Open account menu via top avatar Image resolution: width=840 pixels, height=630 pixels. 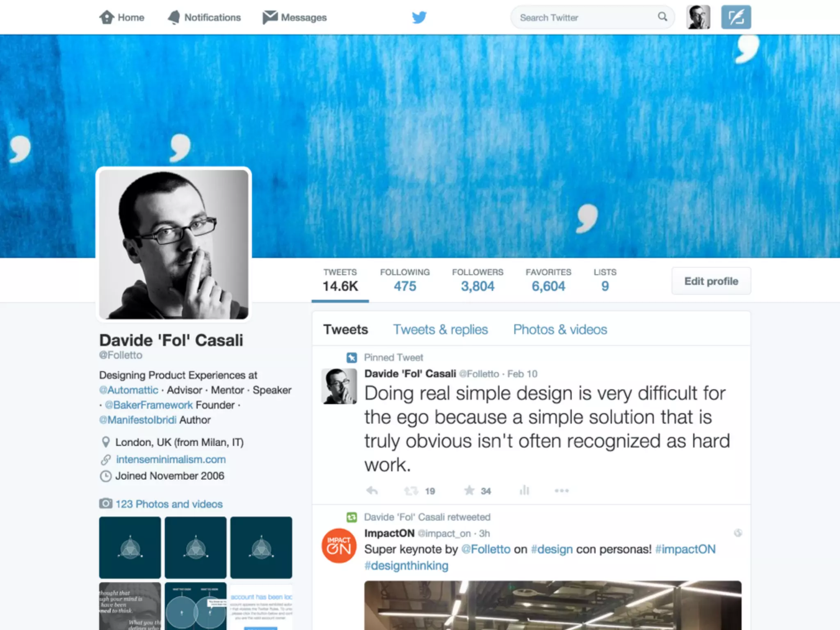pos(698,17)
